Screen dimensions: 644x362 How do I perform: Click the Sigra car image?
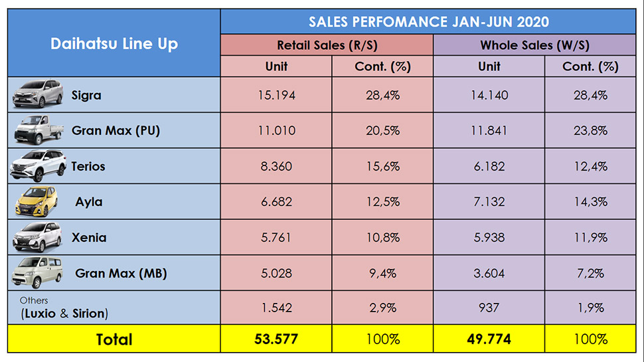point(37,95)
